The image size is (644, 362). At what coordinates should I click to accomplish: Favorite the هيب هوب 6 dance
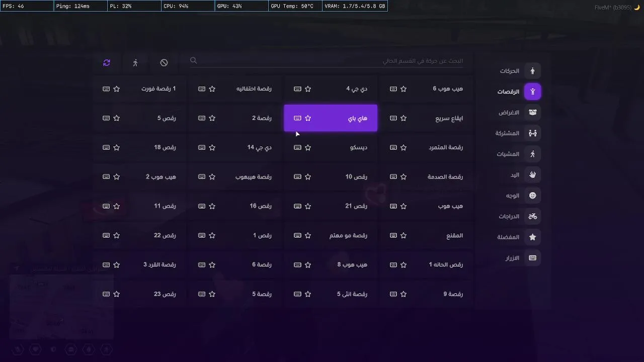pos(404,89)
